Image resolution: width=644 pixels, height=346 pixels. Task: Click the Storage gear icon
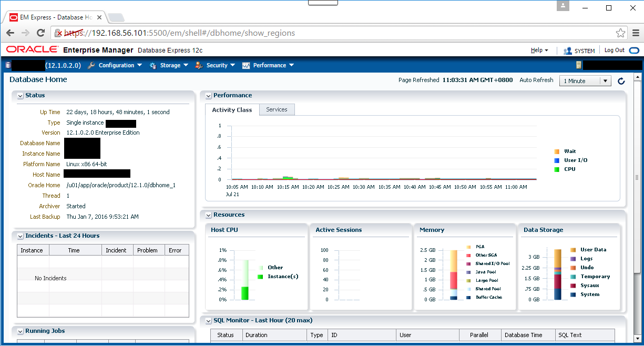pyautogui.click(x=153, y=65)
